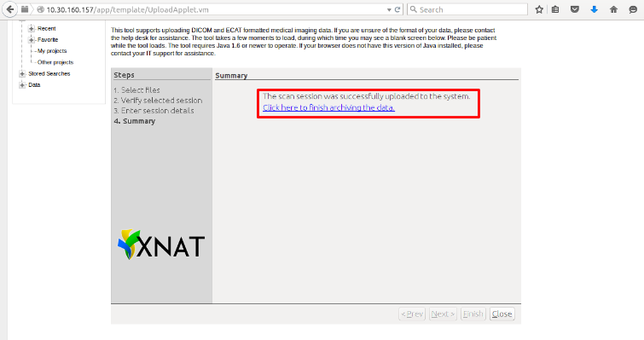This screenshot has width=644, height=340.
Task: Open downloads with the blue arrow icon
Action: pos(594,9)
